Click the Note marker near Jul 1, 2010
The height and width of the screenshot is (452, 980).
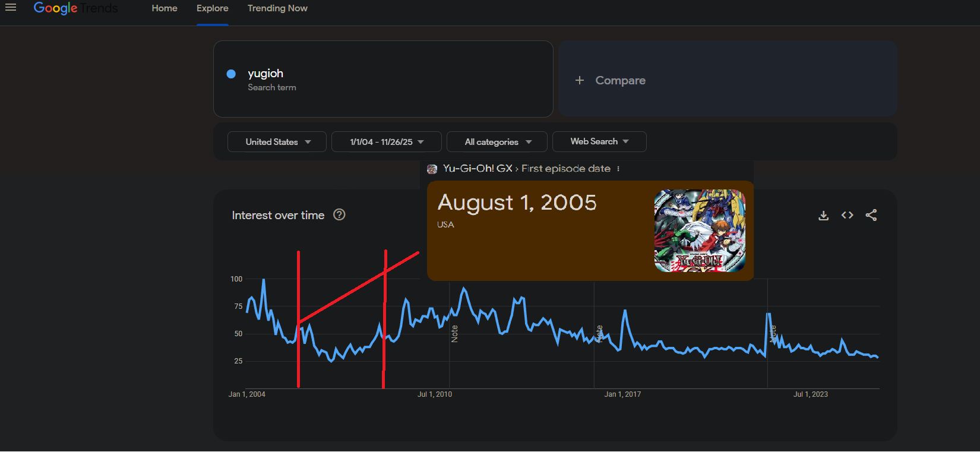pyautogui.click(x=454, y=334)
